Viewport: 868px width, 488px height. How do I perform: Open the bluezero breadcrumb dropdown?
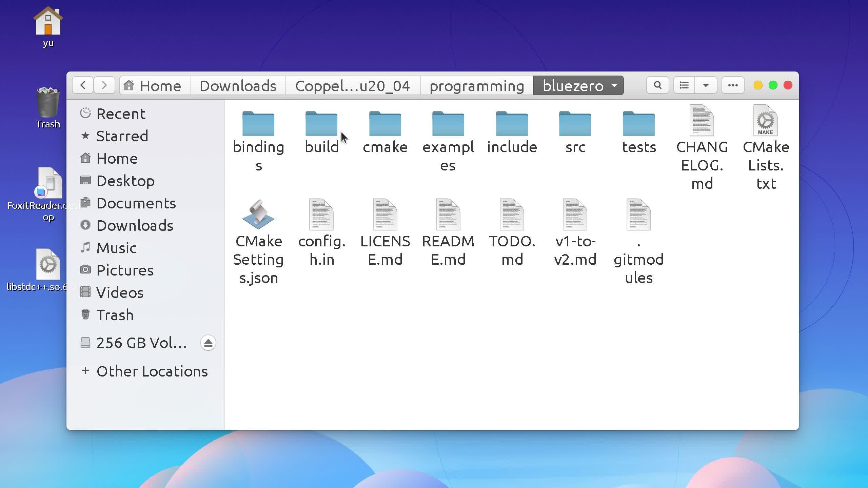click(614, 86)
